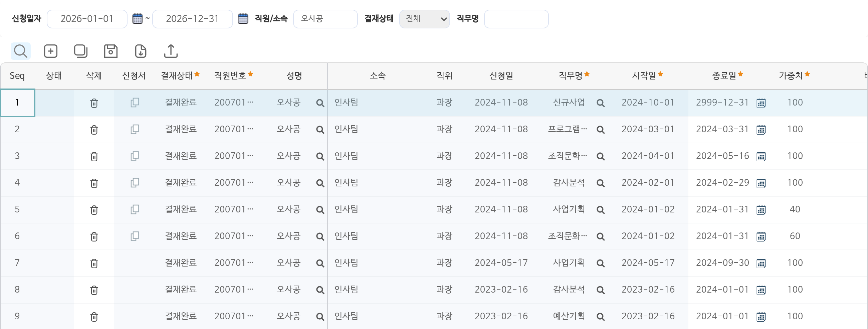Open end date calendar for 2024-05-16
This screenshot has width=868, height=329.
click(x=761, y=156)
